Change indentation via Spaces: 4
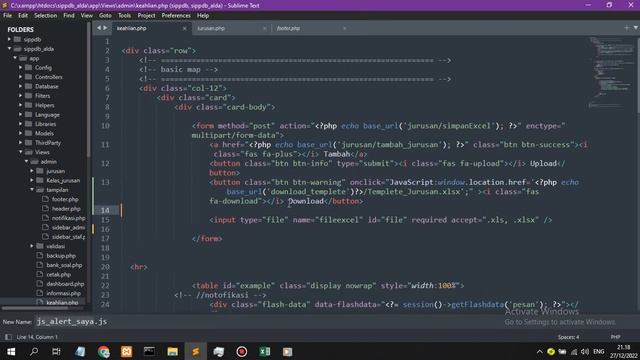The height and width of the screenshot is (360, 640). (x=569, y=337)
